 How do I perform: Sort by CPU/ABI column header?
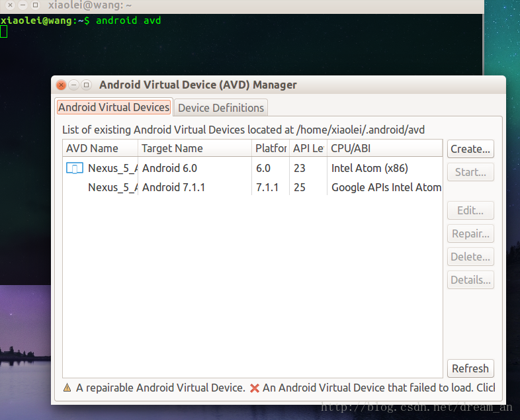tap(384, 148)
